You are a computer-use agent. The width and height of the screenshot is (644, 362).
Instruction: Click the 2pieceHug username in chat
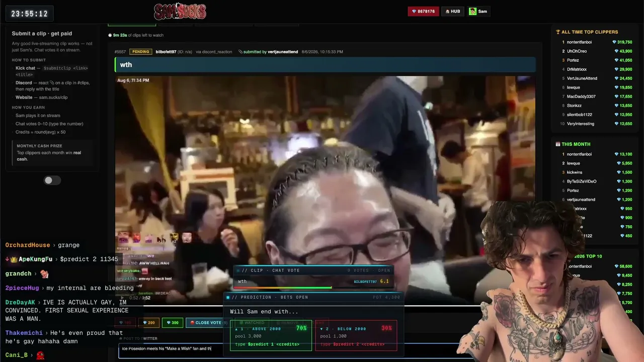(x=22, y=288)
